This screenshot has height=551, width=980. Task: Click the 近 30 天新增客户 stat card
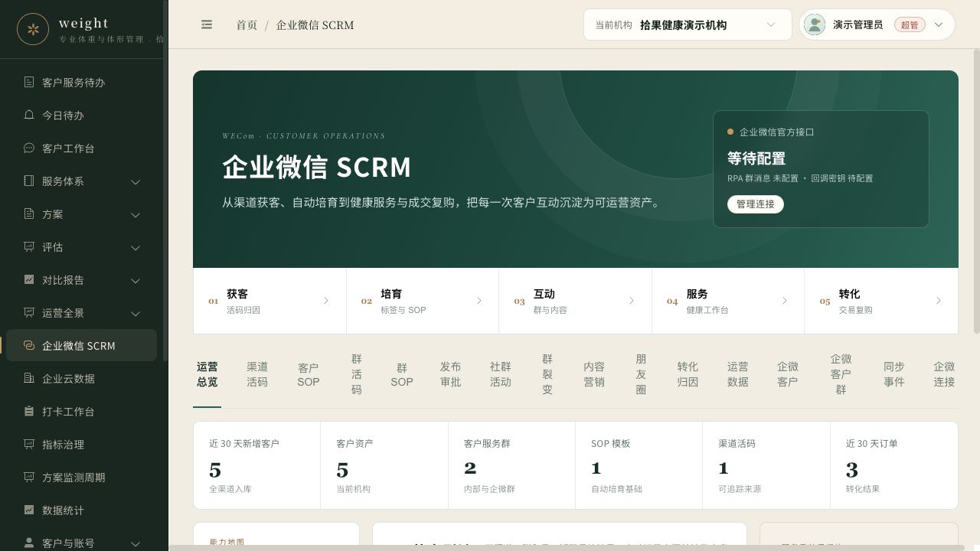pos(256,465)
